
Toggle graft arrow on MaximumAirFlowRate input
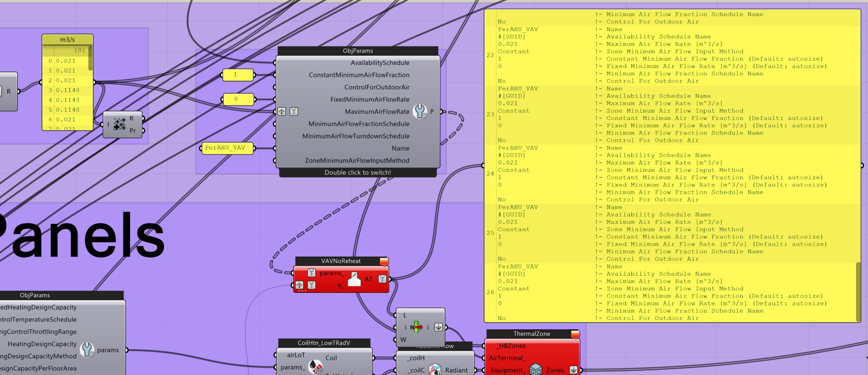(x=281, y=111)
